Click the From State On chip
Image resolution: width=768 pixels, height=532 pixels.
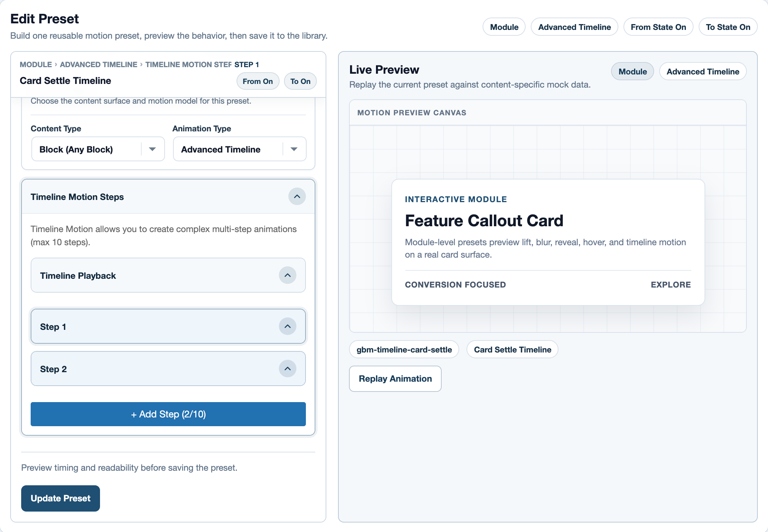(x=658, y=27)
